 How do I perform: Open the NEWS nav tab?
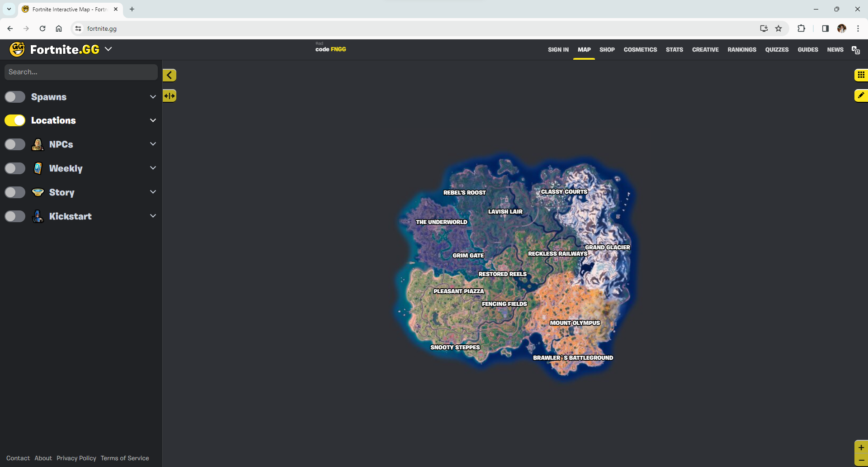click(835, 50)
